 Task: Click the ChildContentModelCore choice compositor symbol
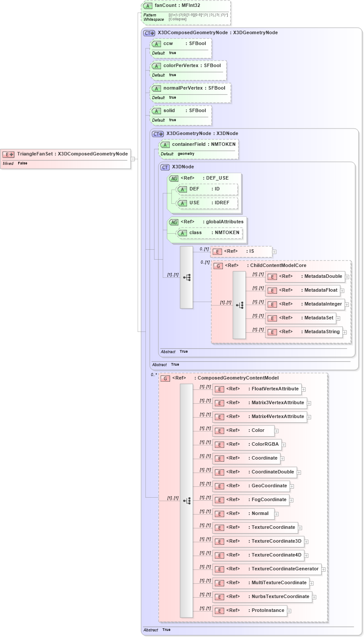239,305
